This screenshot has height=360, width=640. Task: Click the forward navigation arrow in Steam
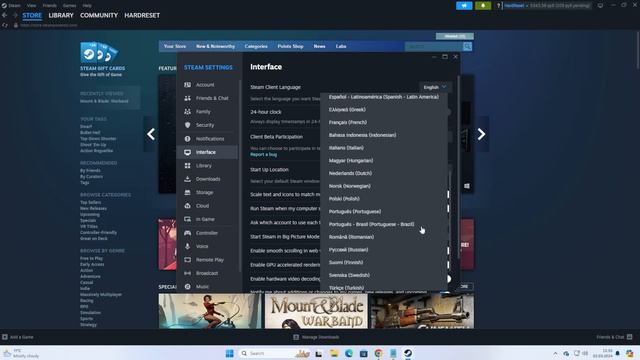(15, 15)
